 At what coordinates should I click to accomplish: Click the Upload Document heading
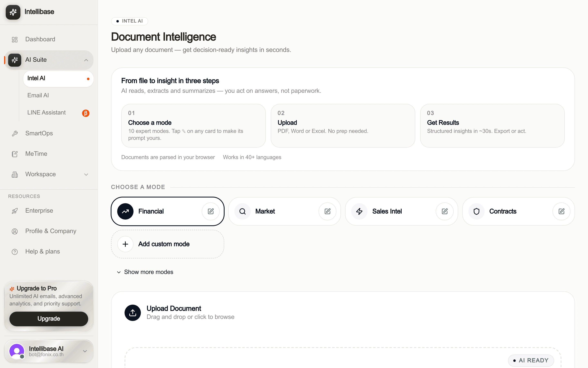[174, 309]
